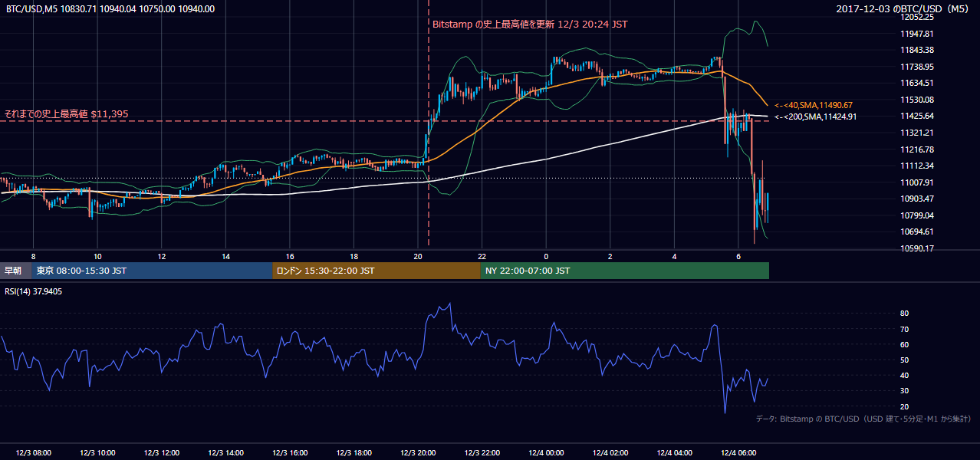
Task: Click price axis value 11425.64
Action: point(916,116)
